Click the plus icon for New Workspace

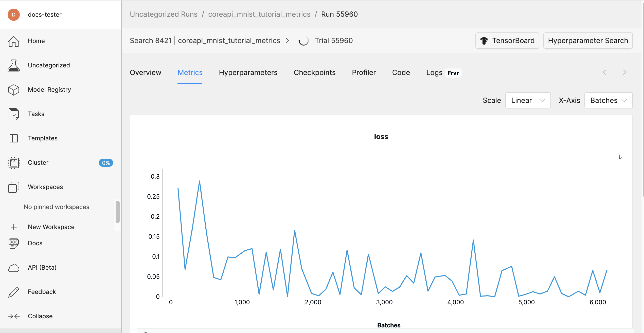[14, 227]
